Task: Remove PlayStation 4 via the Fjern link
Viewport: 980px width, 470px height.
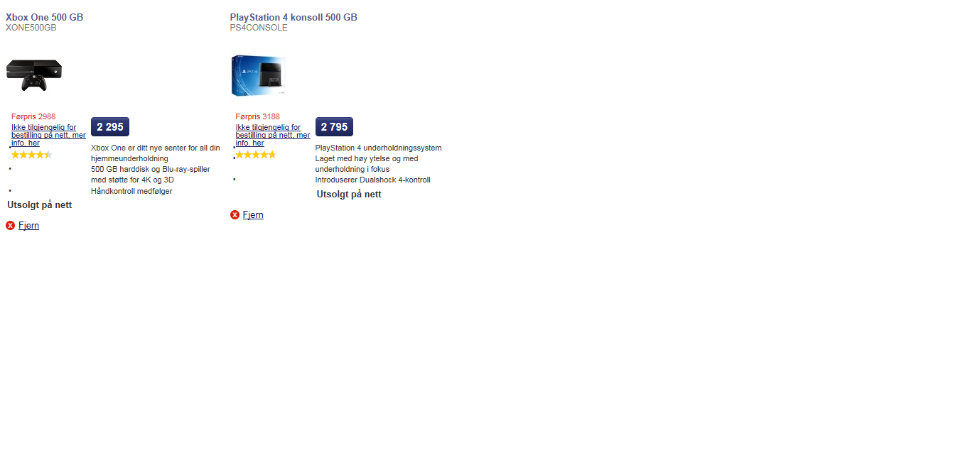Action: click(x=253, y=215)
